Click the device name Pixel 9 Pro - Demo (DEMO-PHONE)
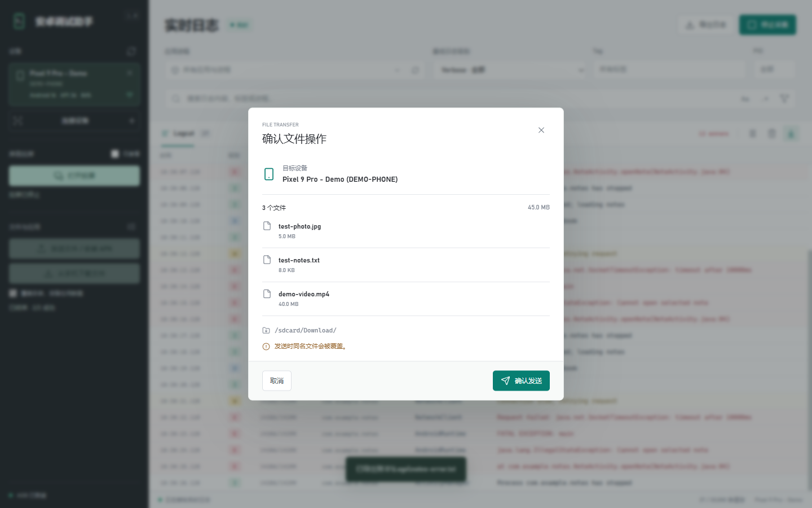Screen dimensions: 812x508 (340, 179)
